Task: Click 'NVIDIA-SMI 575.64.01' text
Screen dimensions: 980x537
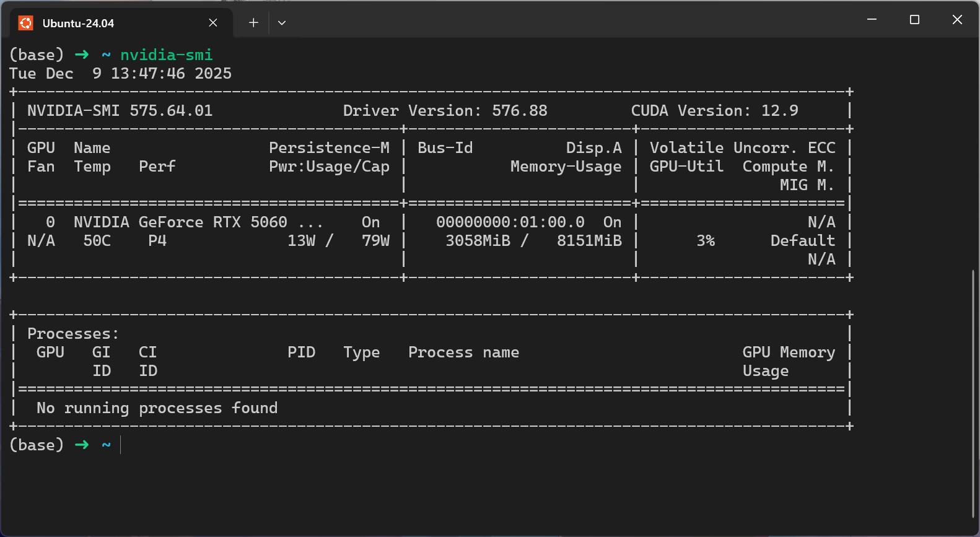Action: point(120,111)
